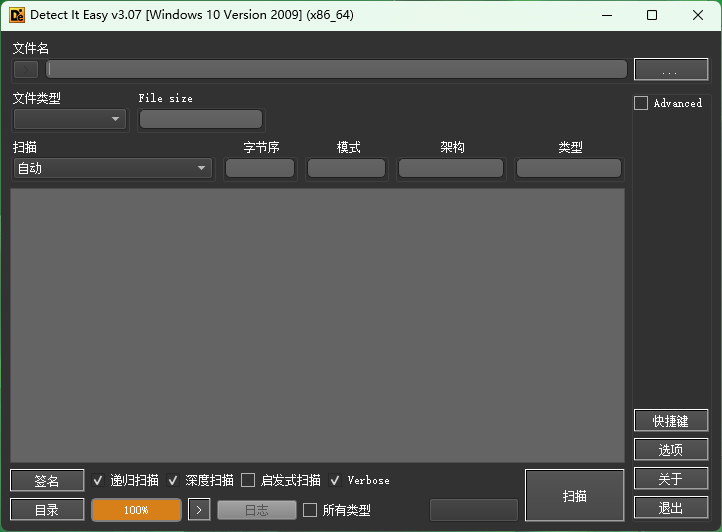
Task: Click the orange 100% progress bar
Action: pos(136,510)
